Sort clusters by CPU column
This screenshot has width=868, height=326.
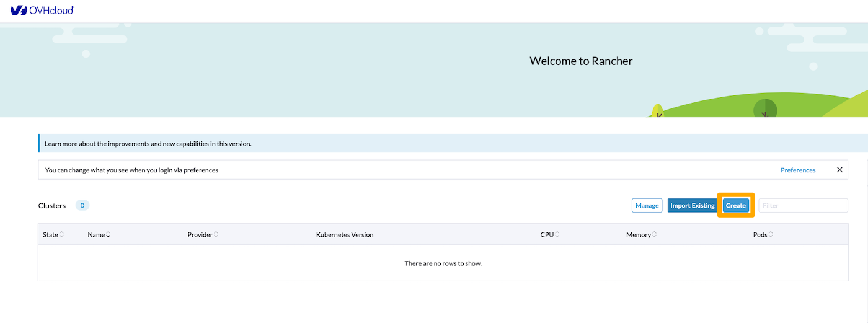tap(550, 235)
